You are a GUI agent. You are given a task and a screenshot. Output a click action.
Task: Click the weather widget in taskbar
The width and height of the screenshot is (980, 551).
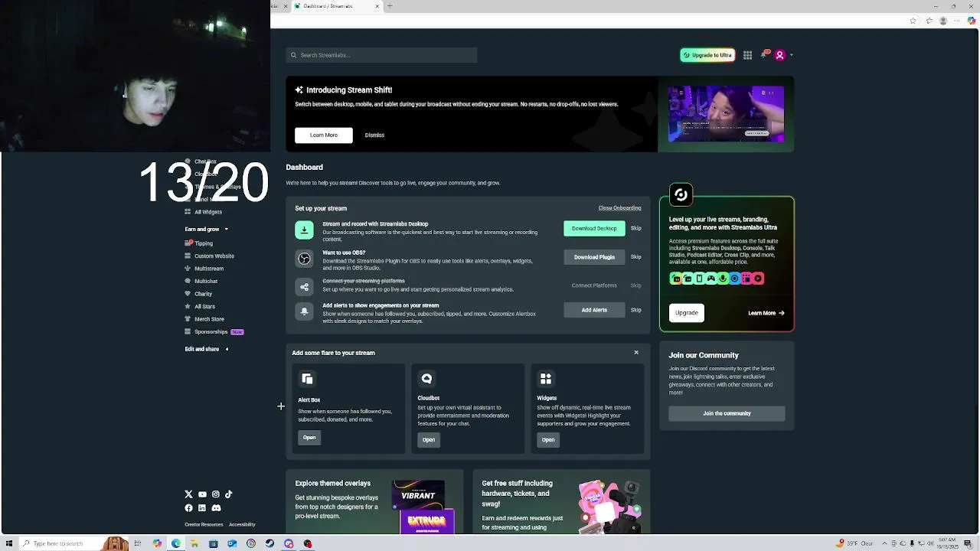[856, 543]
